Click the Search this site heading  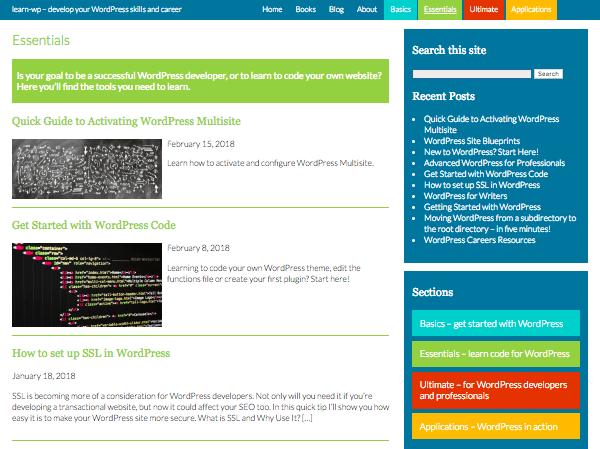click(449, 50)
